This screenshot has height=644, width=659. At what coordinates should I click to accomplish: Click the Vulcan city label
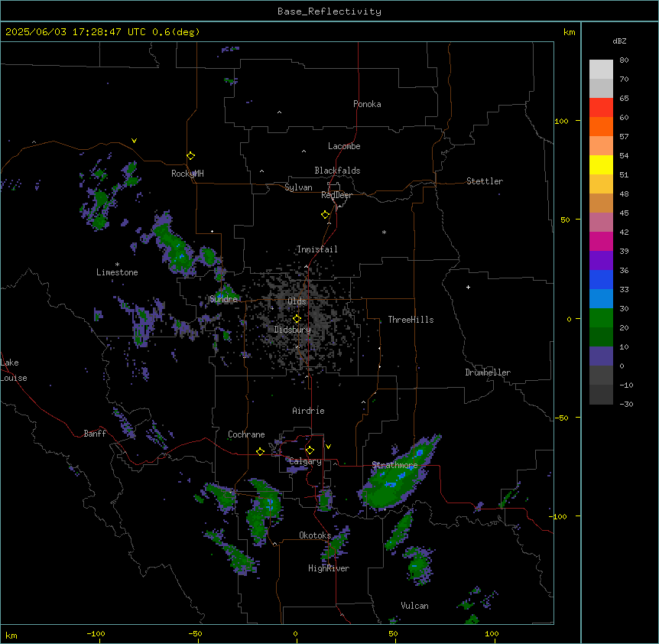(414, 606)
